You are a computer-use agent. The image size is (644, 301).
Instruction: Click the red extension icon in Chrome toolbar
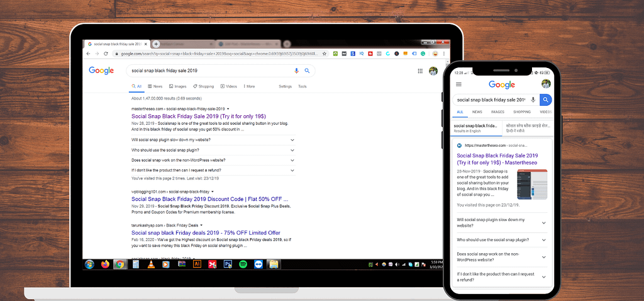coord(370,54)
